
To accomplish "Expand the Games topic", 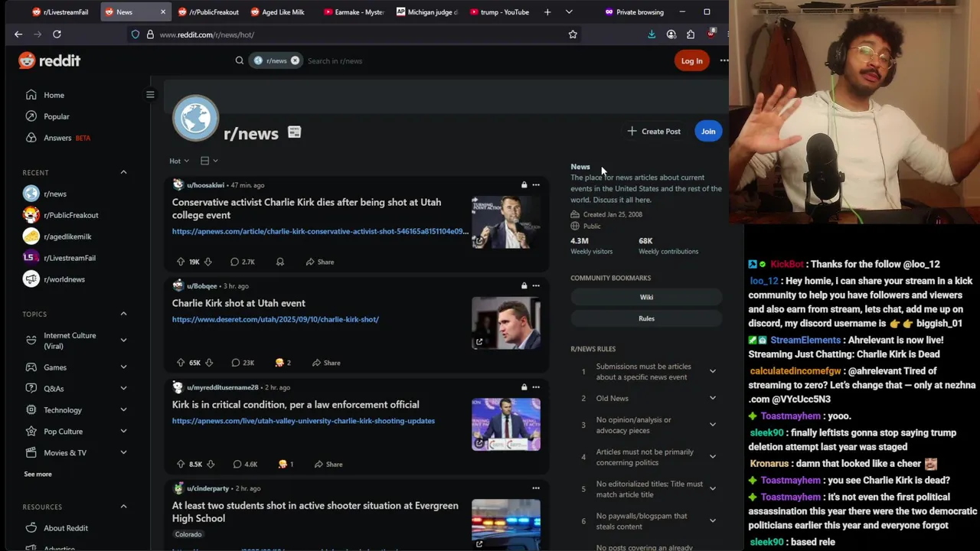I will [x=123, y=367].
